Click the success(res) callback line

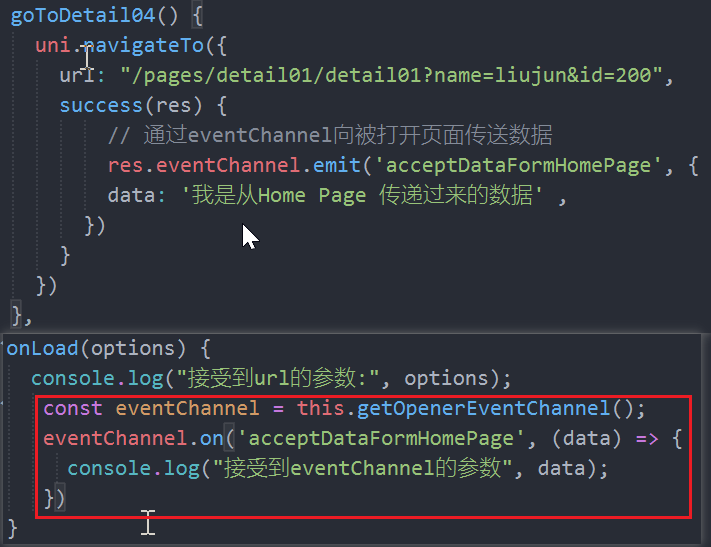coord(143,105)
